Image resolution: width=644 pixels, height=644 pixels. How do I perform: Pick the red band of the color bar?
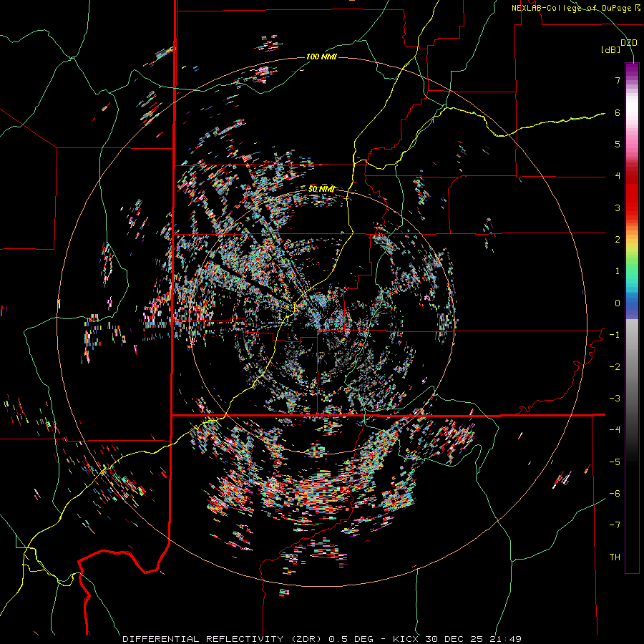pos(632,193)
